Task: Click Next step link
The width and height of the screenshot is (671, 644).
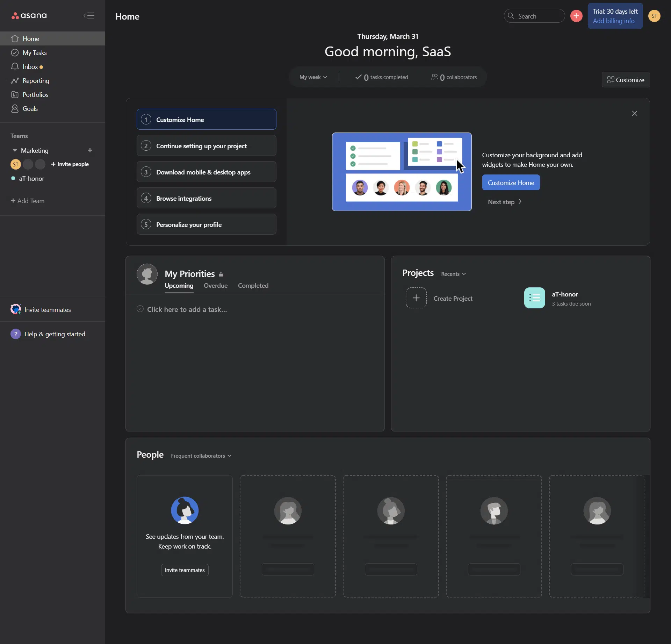Action: point(505,202)
